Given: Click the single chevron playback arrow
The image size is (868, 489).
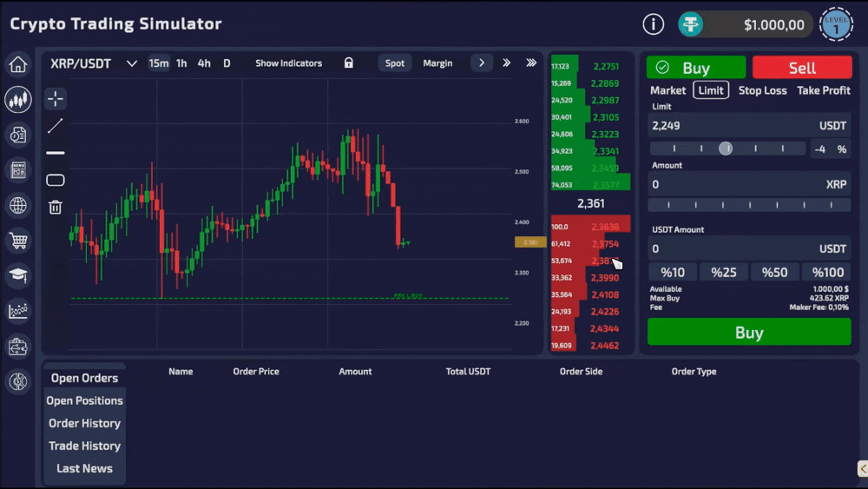Looking at the screenshot, I should (x=482, y=63).
